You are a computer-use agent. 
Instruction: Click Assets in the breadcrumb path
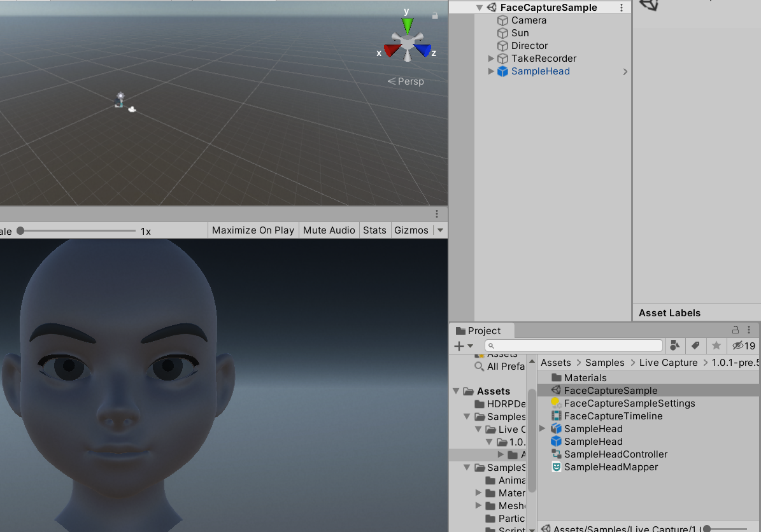(x=556, y=363)
